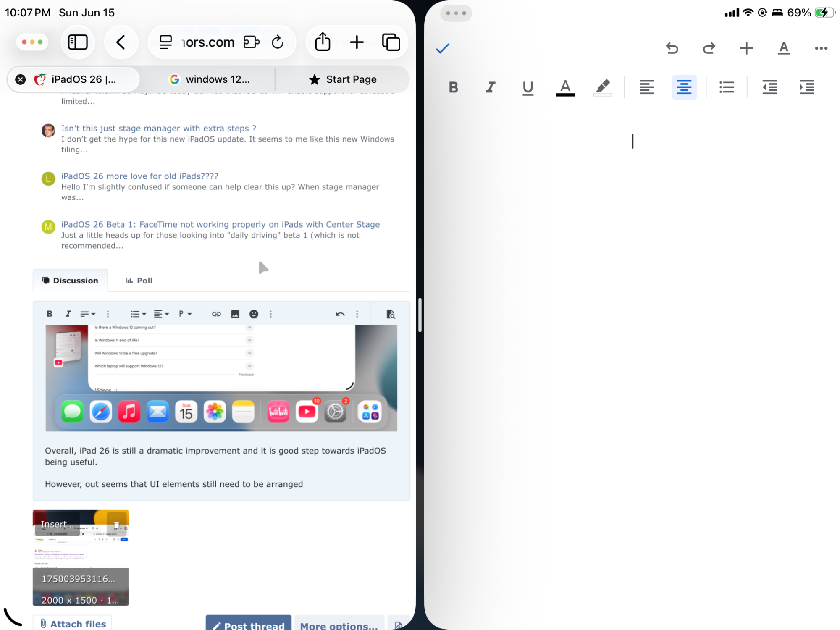840x630 pixels.
Task: Tap the battery status indicator
Action: pyautogui.click(x=824, y=13)
